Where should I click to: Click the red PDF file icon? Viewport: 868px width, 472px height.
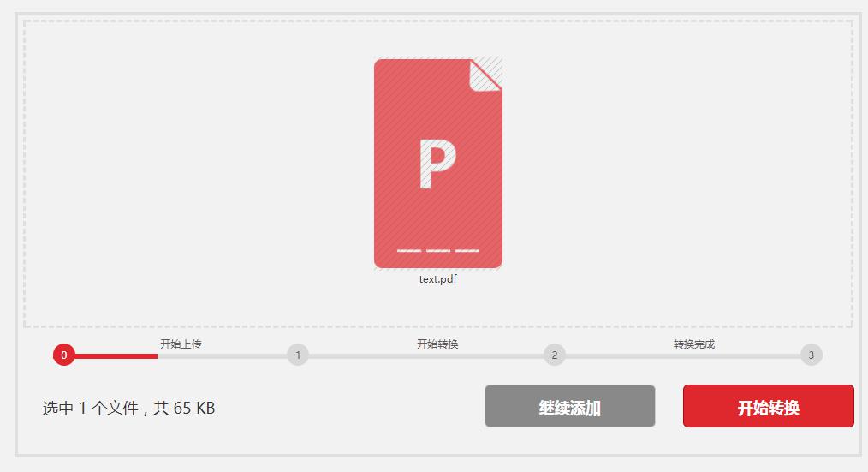438,164
